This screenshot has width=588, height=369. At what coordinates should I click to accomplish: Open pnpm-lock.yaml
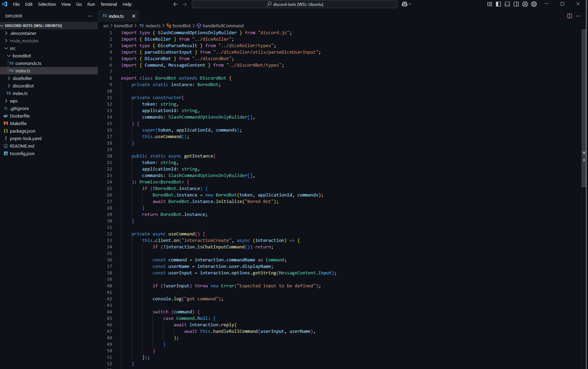point(49,138)
